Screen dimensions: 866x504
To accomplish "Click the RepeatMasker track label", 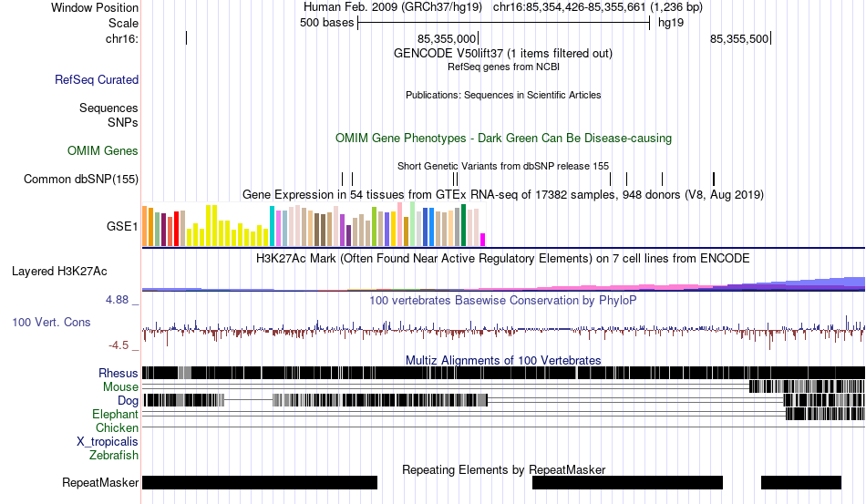I will point(100,482).
